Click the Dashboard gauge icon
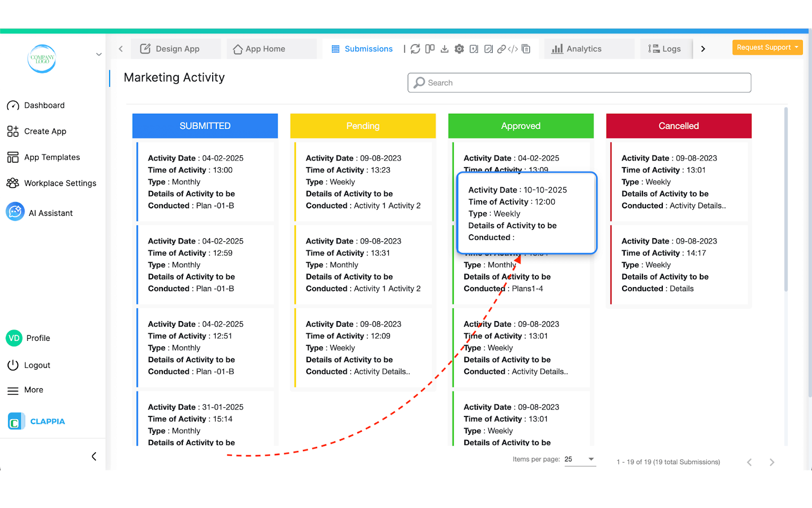Image resolution: width=812 pixels, height=508 pixels. point(13,106)
